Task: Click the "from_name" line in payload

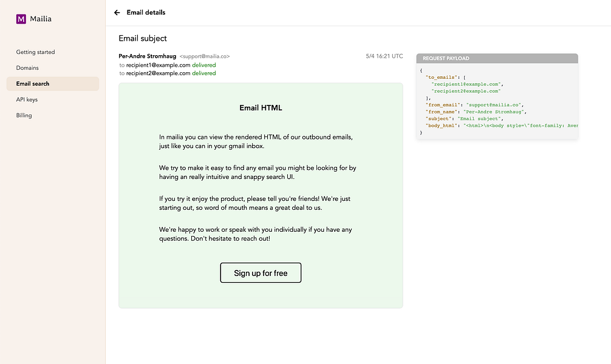Action: tap(476, 112)
